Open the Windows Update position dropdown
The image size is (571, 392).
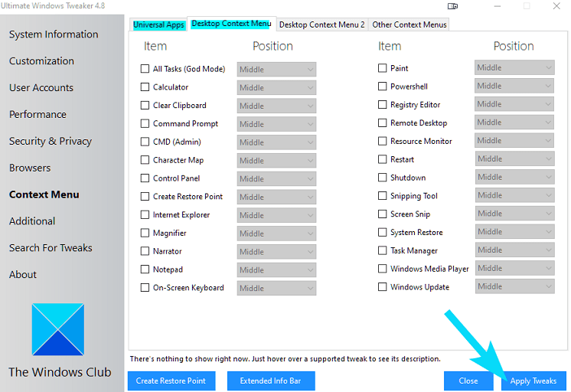[514, 286]
